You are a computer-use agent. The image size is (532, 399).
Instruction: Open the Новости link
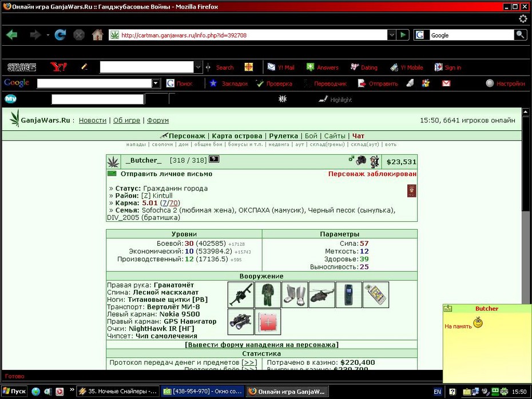click(93, 121)
